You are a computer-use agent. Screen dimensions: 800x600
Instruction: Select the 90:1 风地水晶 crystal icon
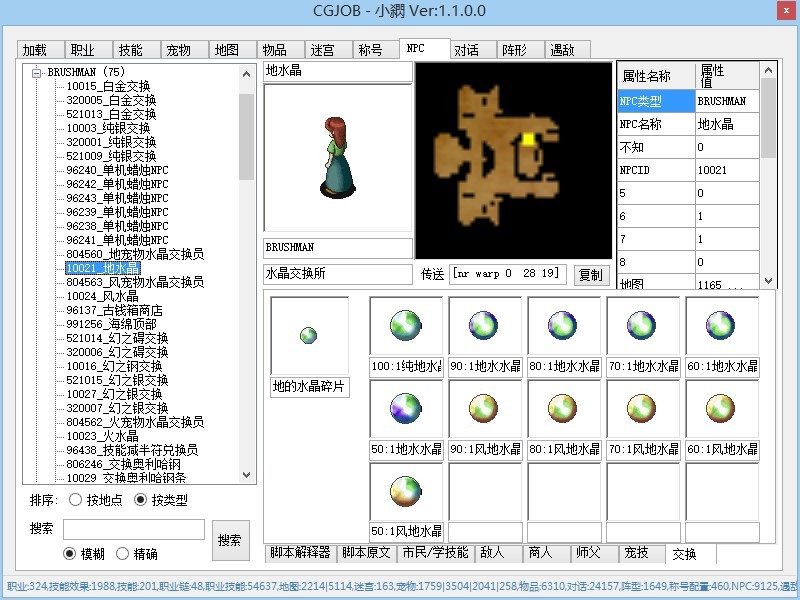pos(484,409)
